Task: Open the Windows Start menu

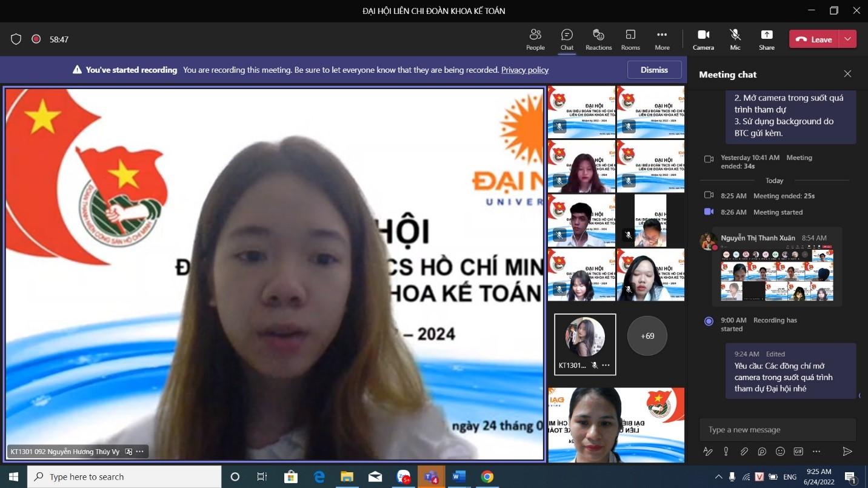Action: coord(13,476)
